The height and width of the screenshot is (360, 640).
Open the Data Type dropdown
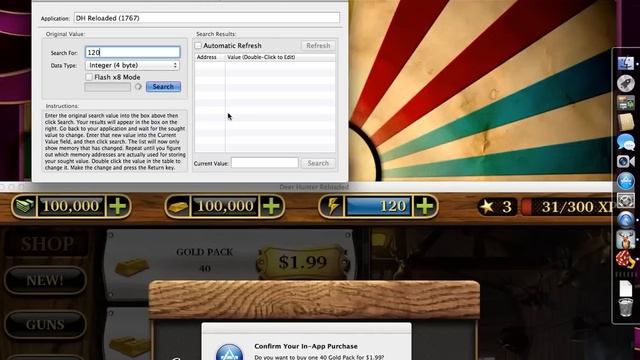point(132,65)
